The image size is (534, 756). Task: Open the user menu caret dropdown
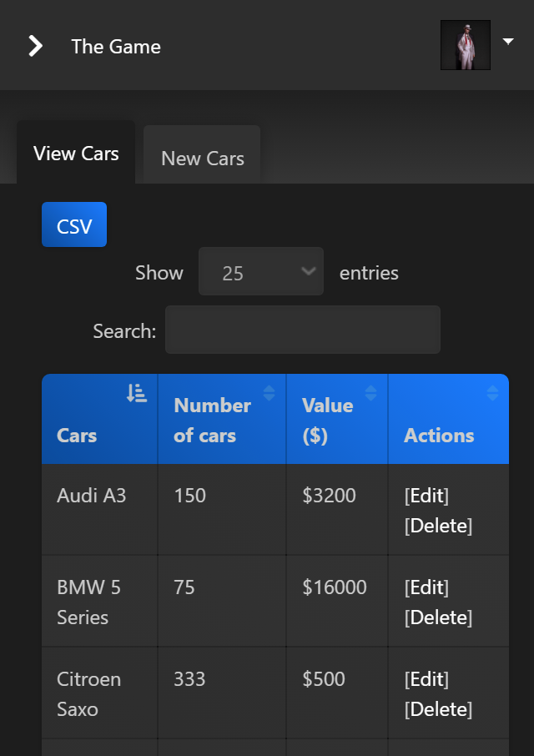click(508, 41)
